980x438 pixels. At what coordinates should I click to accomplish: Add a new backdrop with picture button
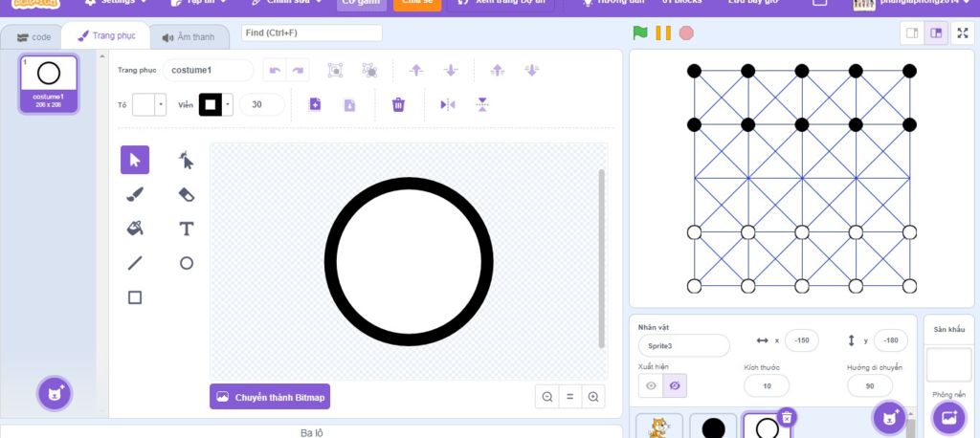click(x=948, y=417)
